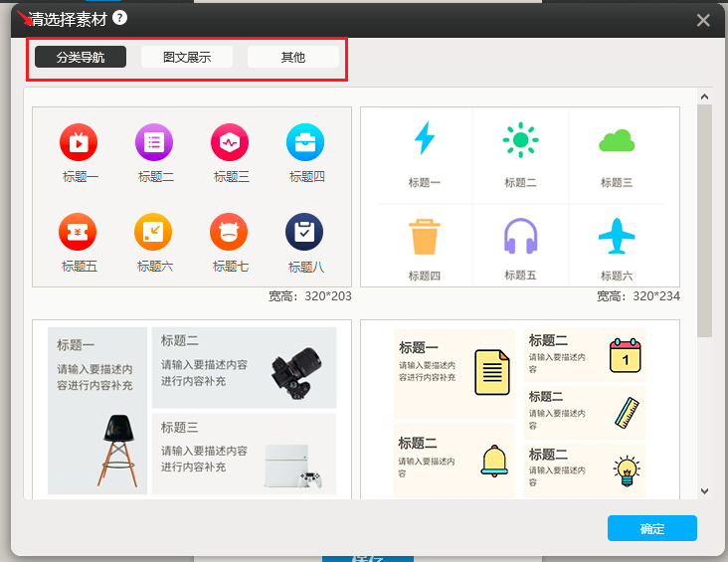This screenshot has height=562, width=728.
Task: Click the green cloud icon
Action: [617, 141]
